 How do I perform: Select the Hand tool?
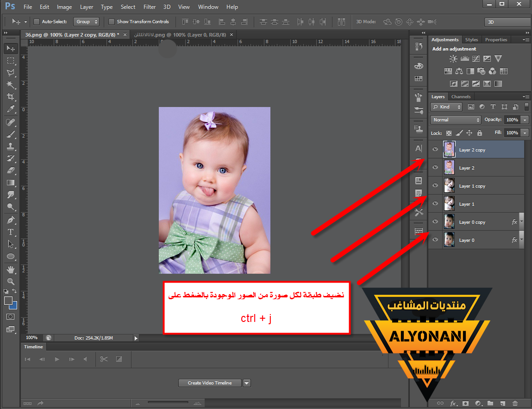click(11, 269)
